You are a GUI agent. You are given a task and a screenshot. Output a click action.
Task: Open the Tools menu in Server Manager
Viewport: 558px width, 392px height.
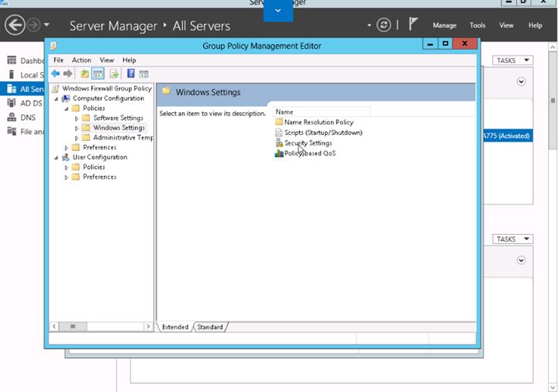[477, 26]
